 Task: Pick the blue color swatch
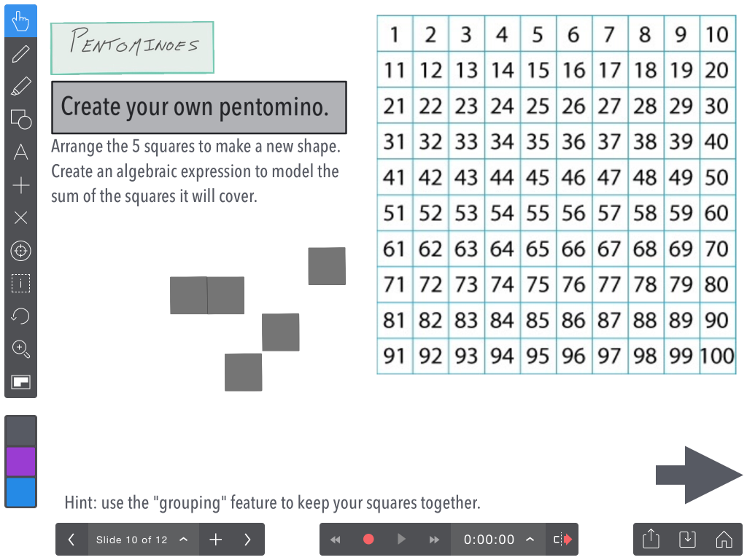point(20,492)
